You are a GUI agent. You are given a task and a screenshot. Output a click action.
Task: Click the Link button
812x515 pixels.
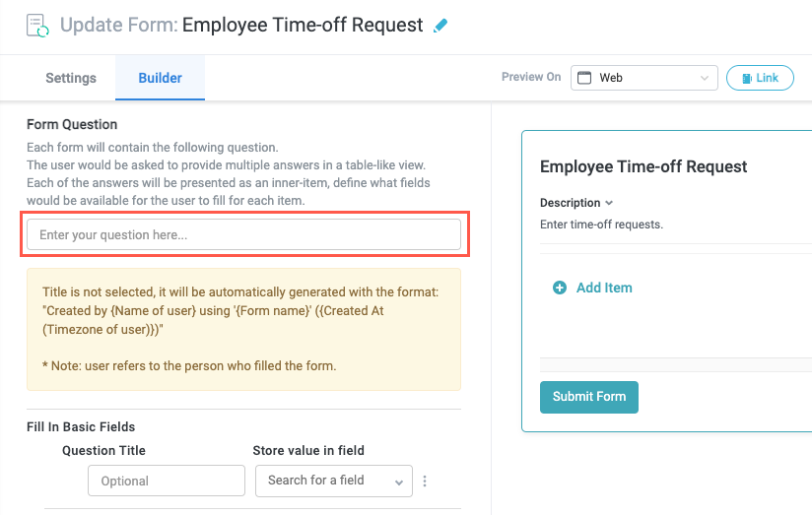tap(760, 78)
